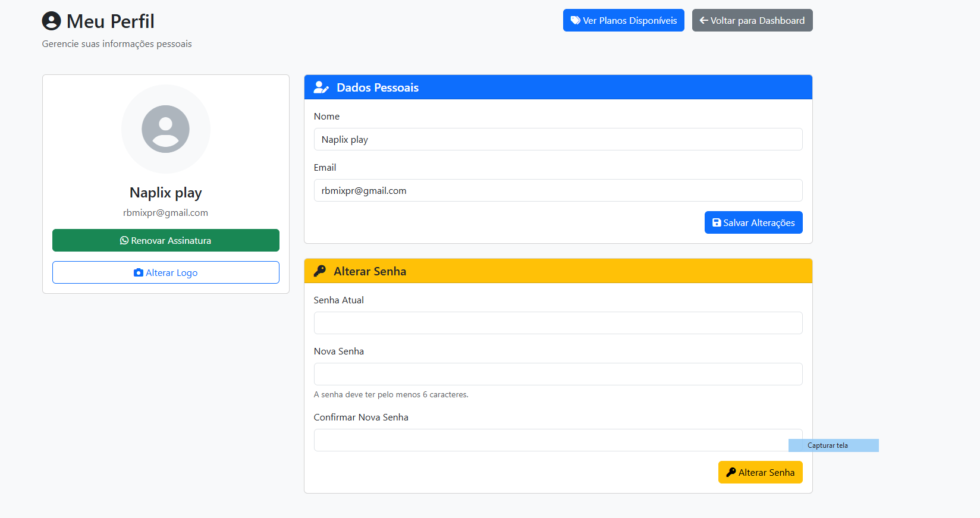Focus the Nome input field
The image size is (980, 518).
[x=558, y=139]
